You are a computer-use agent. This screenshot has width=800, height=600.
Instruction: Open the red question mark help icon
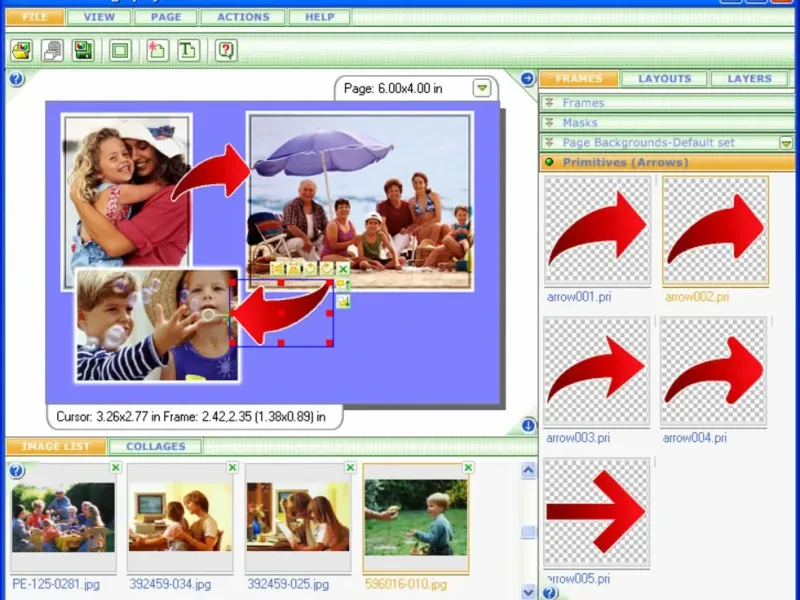coord(226,51)
